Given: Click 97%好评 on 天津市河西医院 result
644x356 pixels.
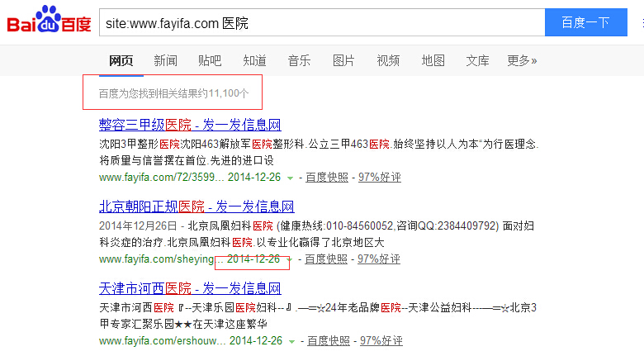Looking at the screenshot, I should [x=381, y=341].
